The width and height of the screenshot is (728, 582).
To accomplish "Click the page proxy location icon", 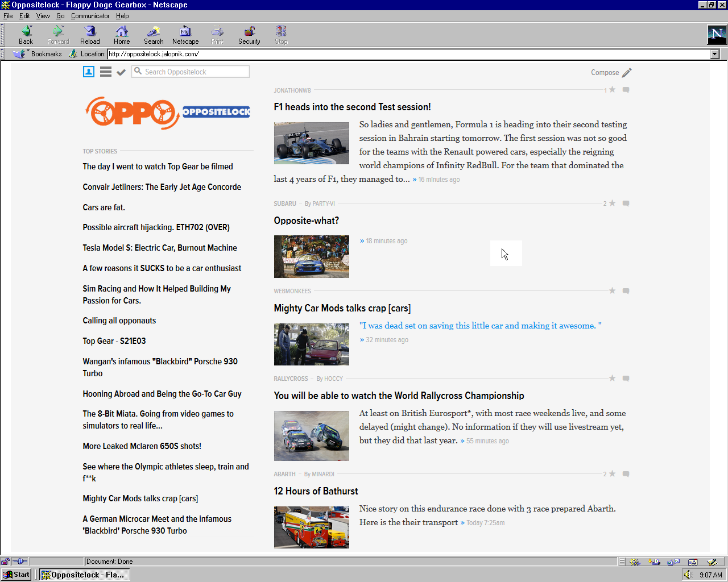I will 73,54.
